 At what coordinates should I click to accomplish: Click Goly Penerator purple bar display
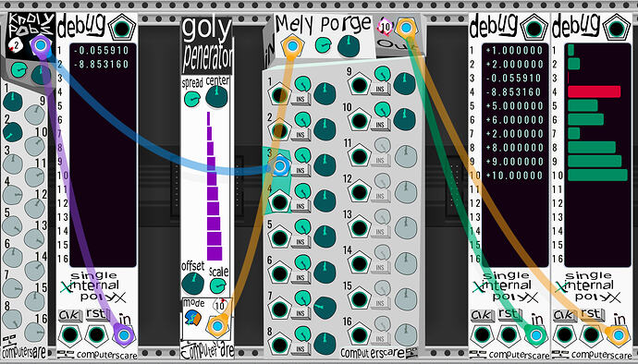coord(214,186)
